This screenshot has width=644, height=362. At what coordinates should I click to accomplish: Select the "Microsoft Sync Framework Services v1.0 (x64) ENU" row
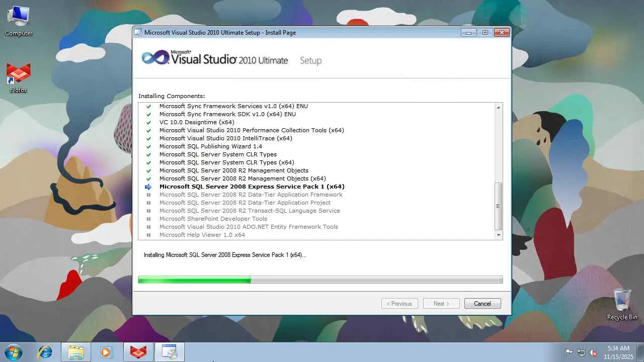tap(233, 106)
